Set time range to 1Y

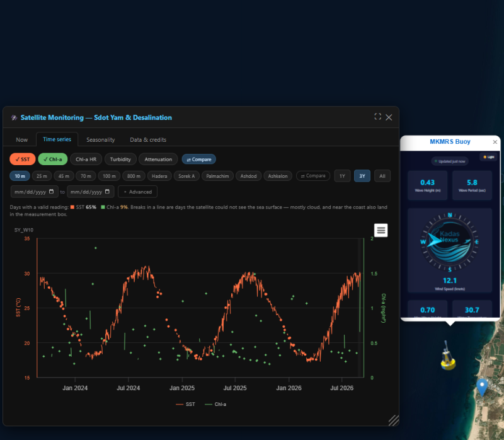pos(342,176)
